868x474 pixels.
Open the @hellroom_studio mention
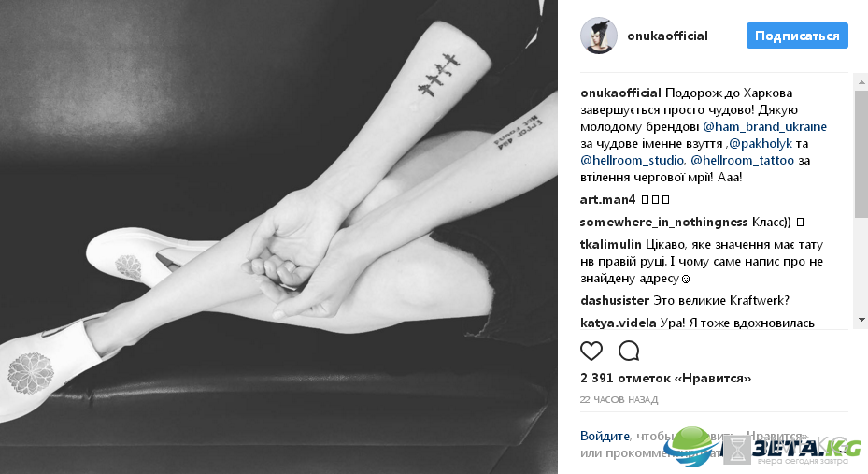coord(633,161)
